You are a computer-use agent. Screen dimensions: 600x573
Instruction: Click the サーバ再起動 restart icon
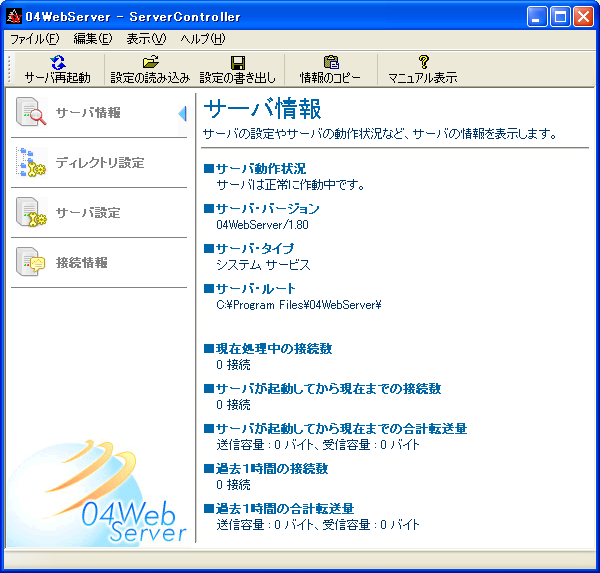coord(58,62)
